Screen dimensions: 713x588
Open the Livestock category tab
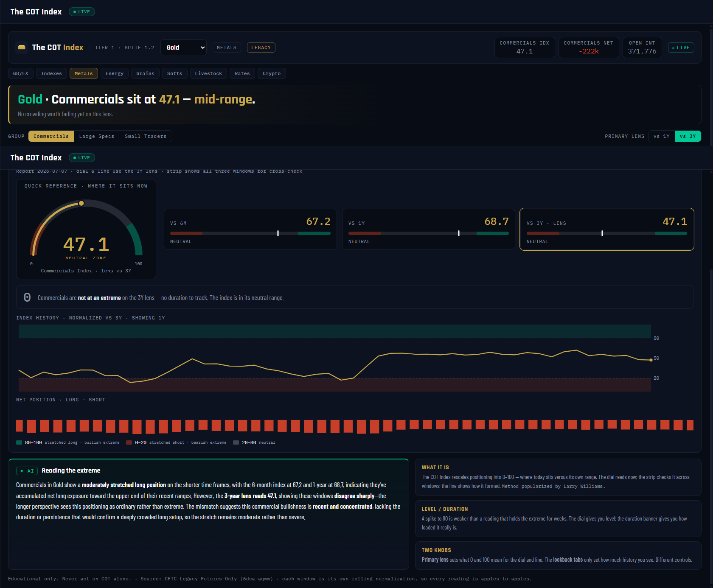(x=208, y=73)
